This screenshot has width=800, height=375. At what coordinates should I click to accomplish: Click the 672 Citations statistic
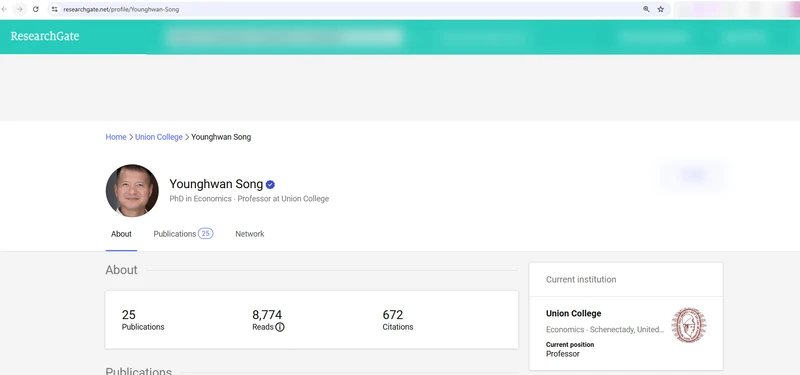point(398,320)
